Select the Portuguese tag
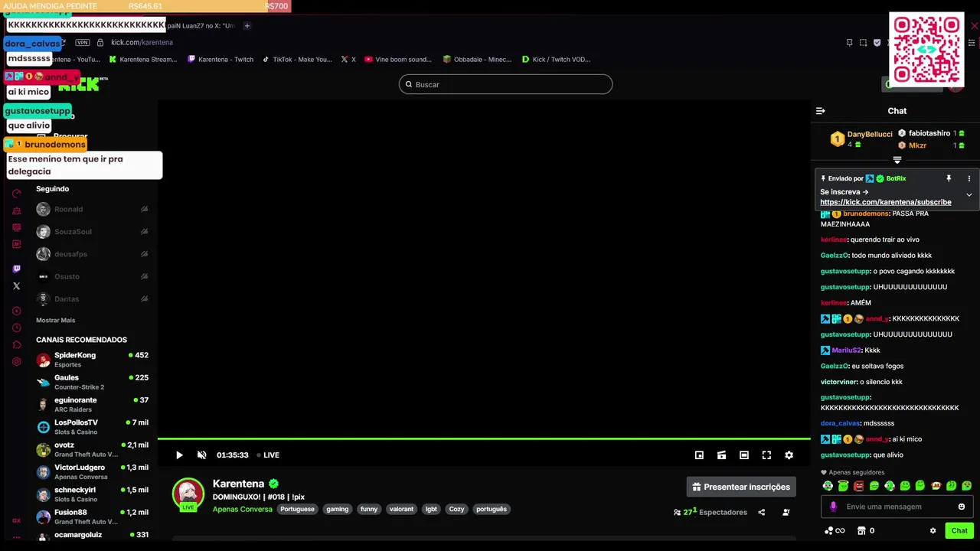Screen dimensions: 980x551 click(x=297, y=509)
